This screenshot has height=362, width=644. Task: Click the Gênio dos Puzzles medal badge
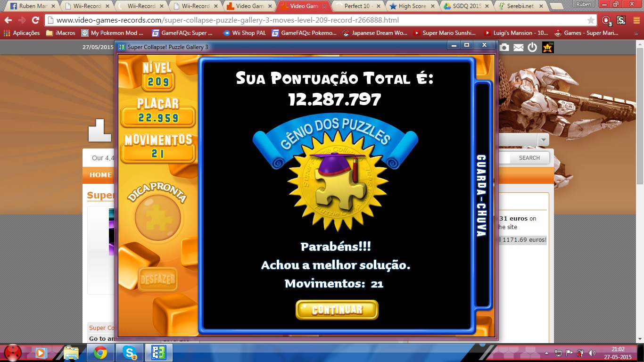pos(336,183)
